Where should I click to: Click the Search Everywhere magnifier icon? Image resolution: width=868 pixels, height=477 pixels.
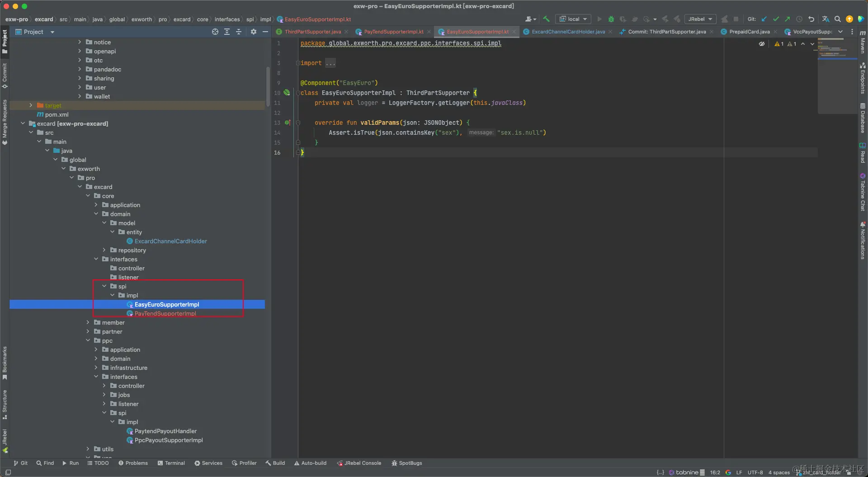[837, 19]
